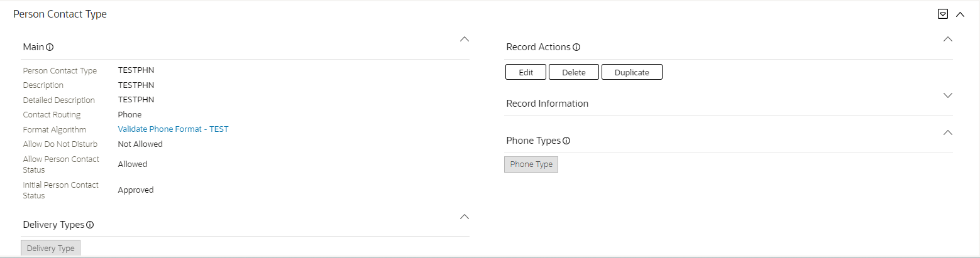
Task: Collapse the Main section
Action: tap(465, 39)
